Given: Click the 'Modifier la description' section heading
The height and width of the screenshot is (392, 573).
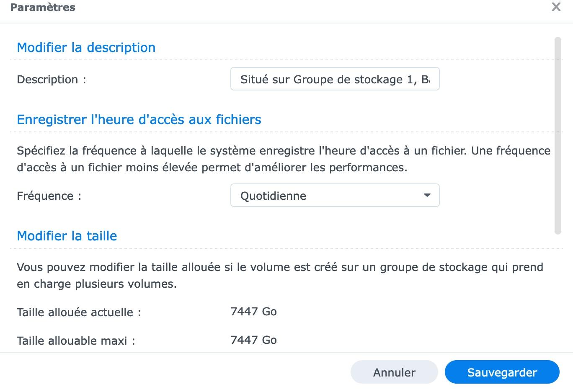Looking at the screenshot, I should [x=86, y=48].
